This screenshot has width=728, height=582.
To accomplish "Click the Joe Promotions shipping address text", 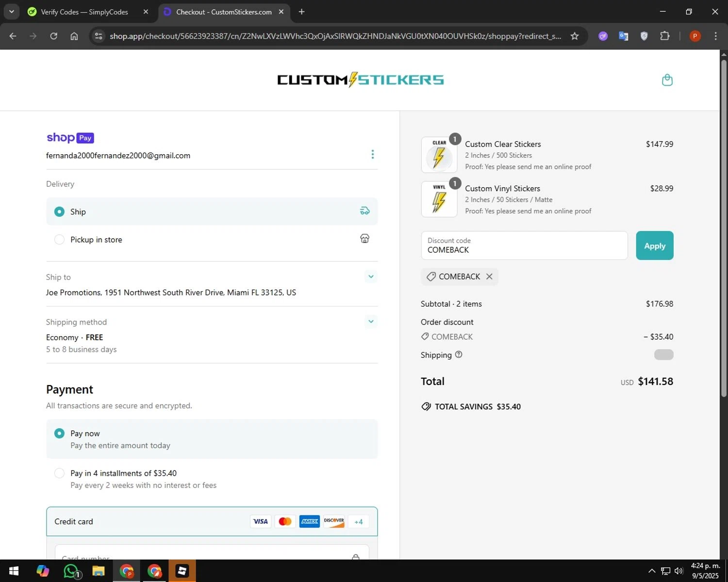I will click(171, 292).
